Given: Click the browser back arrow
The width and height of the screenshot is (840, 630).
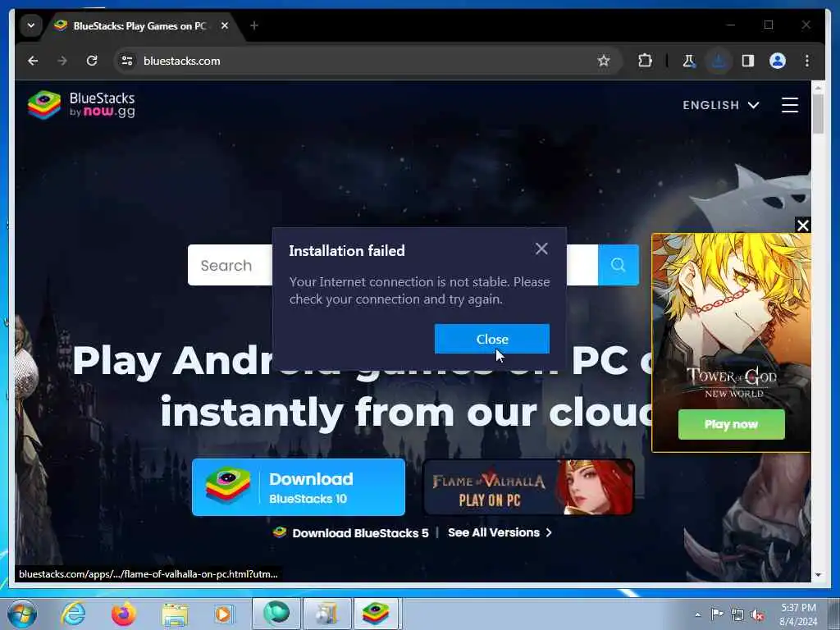Looking at the screenshot, I should [x=33, y=61].
